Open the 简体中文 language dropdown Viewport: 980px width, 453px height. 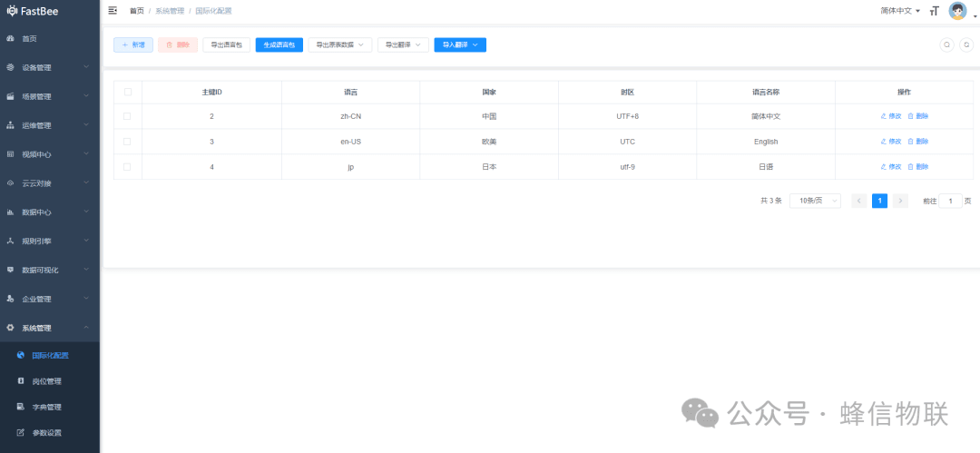tap(900, 11)
